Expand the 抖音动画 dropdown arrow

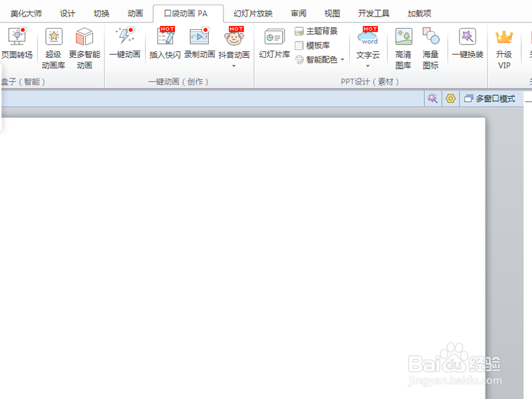click(234, 66)
